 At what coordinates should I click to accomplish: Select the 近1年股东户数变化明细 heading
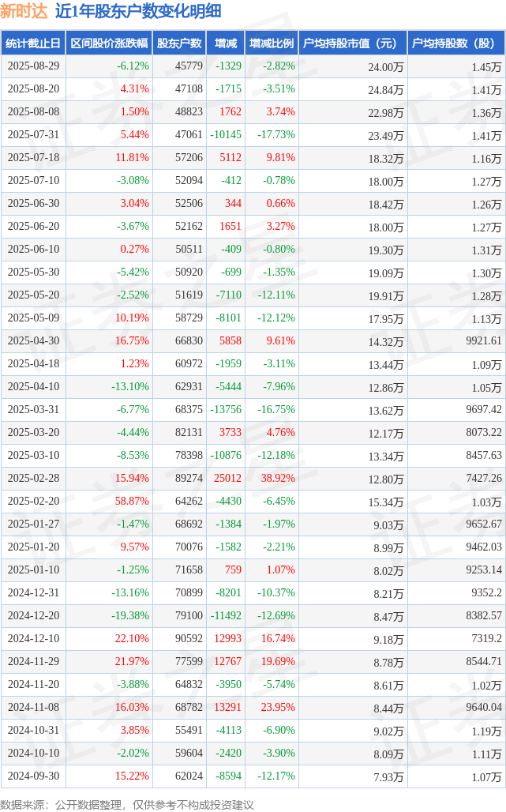click(x=138, y=11)
